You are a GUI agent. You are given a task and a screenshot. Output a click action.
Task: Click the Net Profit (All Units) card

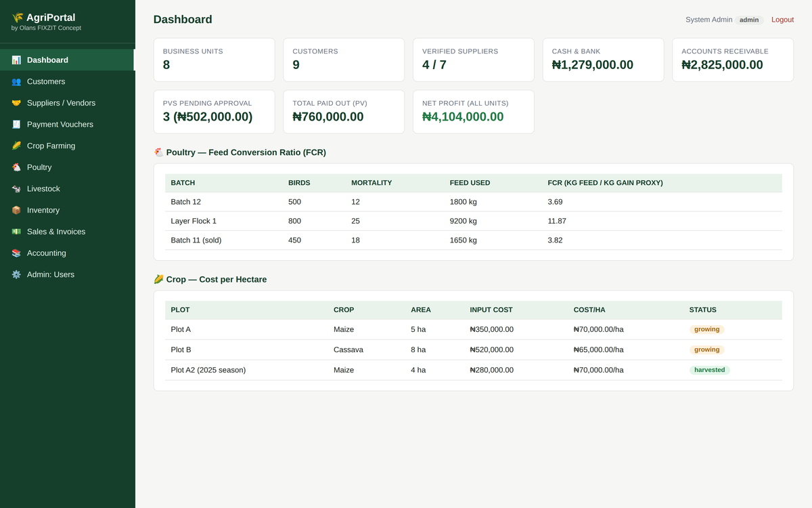(x=474, y=112)
